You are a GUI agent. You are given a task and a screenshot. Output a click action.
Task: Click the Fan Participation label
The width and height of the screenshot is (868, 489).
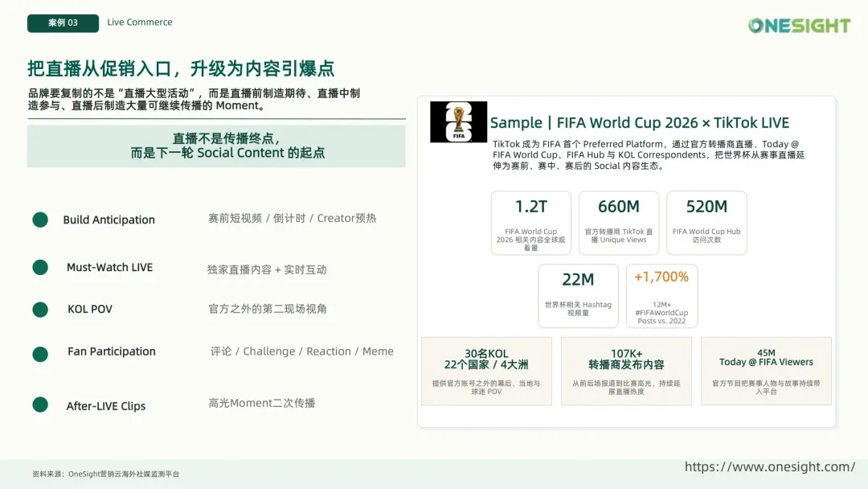pos(112,351)
